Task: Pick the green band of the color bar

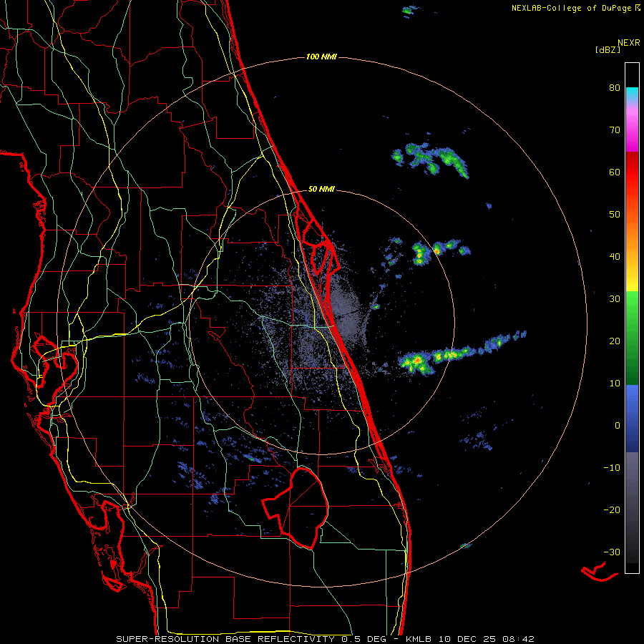Action: (632, 338)
